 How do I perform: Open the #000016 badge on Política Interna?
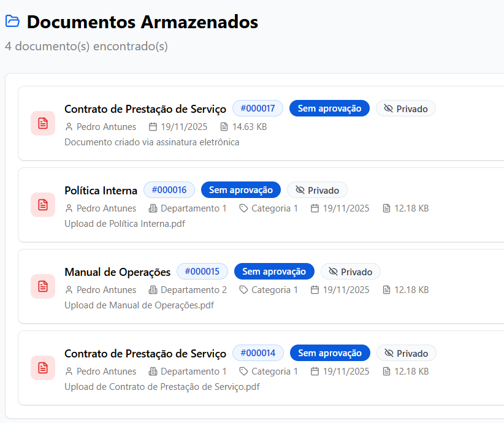point(169,189)
